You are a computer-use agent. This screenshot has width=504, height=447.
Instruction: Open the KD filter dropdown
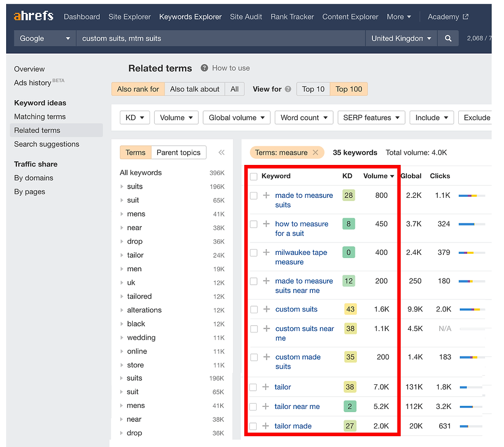(135, 118)
